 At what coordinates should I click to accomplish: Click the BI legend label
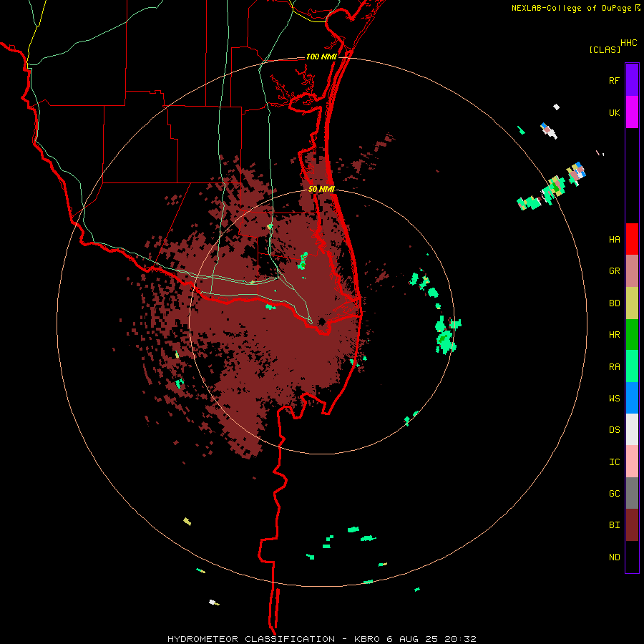coord(614,525)
